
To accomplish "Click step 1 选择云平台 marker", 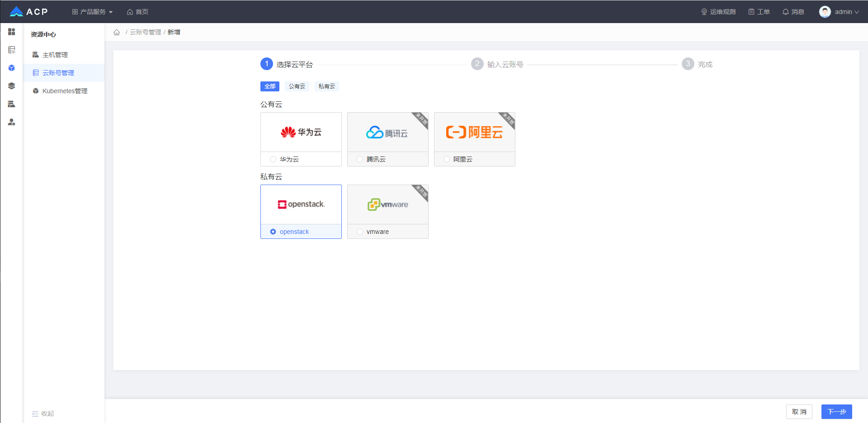I will click(x=267, y=64).
